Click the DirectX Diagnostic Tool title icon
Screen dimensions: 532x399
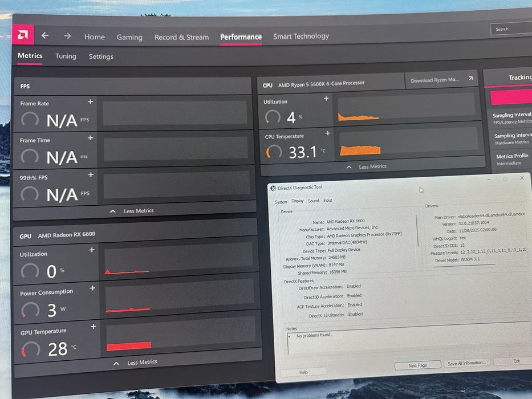[x=273, y=188]
